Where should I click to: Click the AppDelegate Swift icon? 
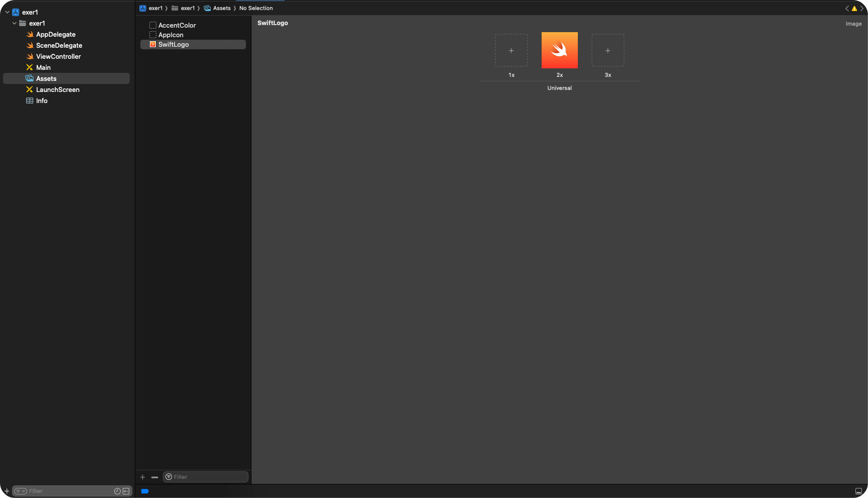pyautogui.click(x=30, y=34)
